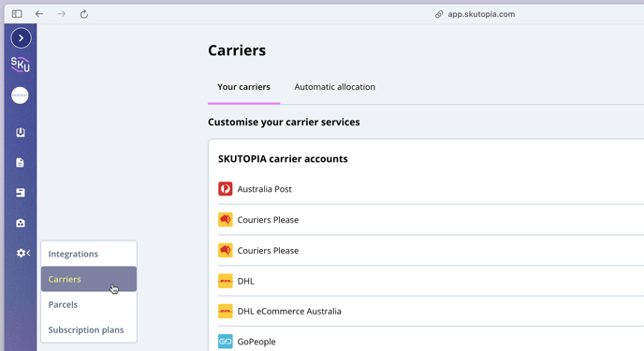
Task: Select the GoPeople carrier text
Action: point(256,342)
